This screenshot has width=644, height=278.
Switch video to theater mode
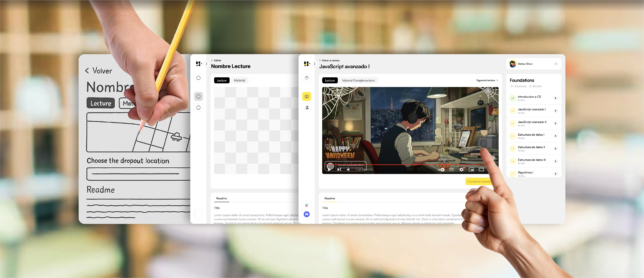click(481, 170)
